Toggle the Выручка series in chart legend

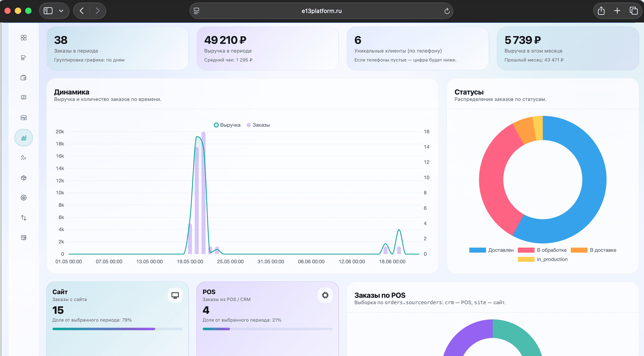(227, 125)
